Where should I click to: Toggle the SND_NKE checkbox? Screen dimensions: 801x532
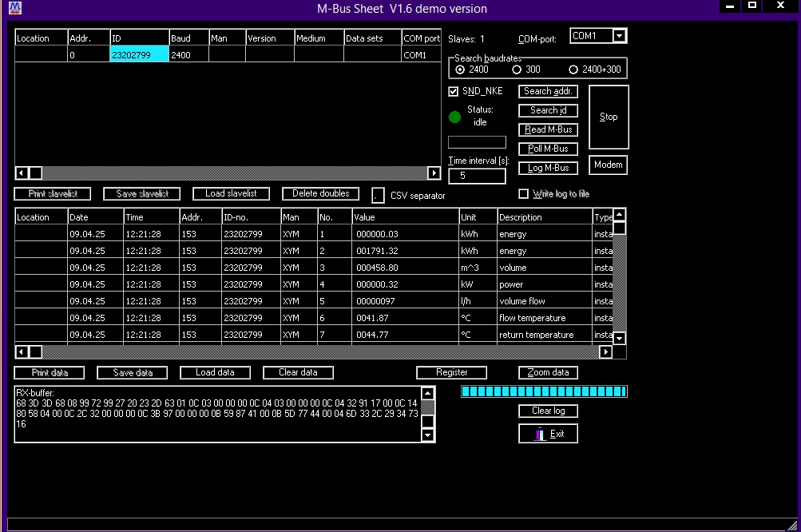tap(453, 92)
